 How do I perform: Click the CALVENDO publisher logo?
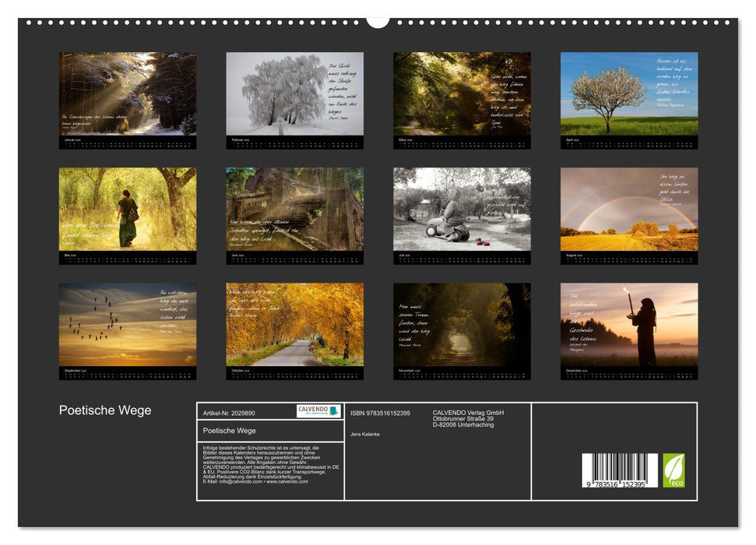click(x=318, y=410)
